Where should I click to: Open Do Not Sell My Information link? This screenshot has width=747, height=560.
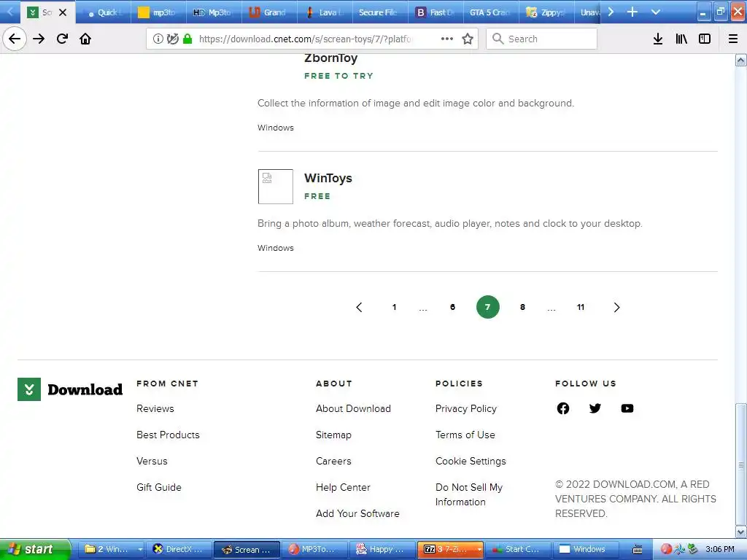(469, 494)
